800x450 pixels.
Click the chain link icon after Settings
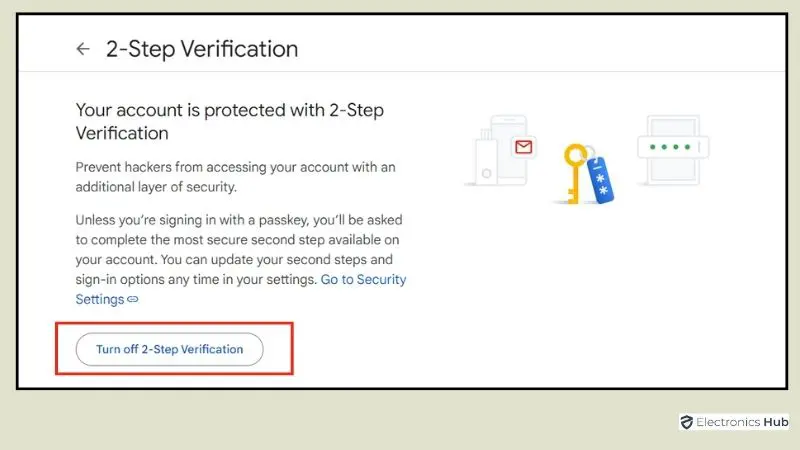coord(133,299)
